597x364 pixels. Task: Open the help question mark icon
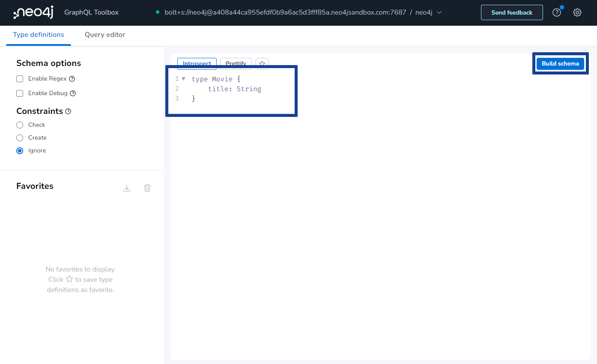coord(556,12)
